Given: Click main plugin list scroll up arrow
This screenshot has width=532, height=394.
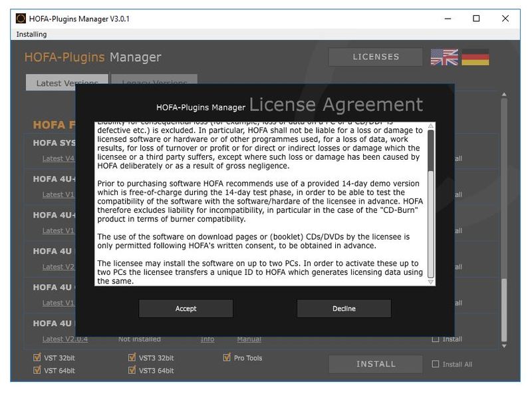Looking at the screenshot, I should (504, 94).
